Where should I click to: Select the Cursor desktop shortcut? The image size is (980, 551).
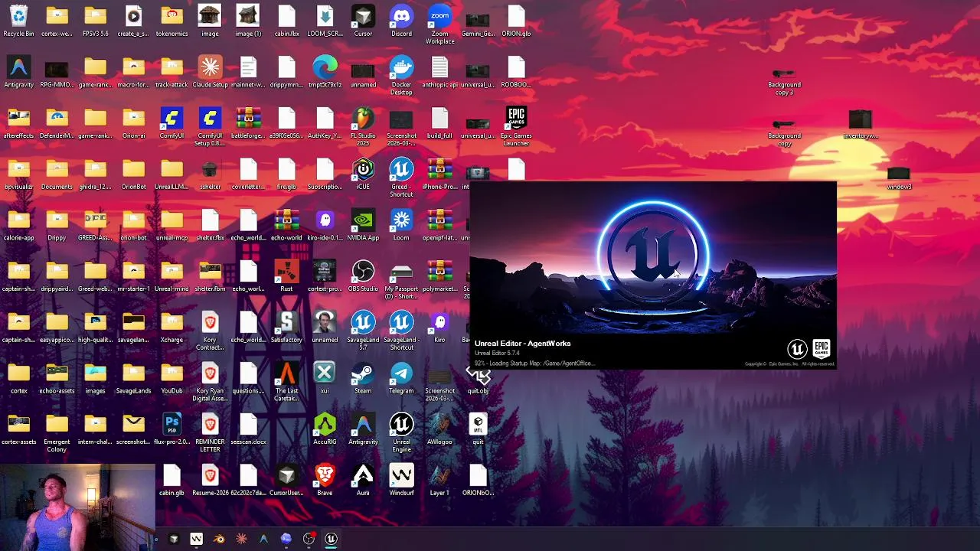pos(363,21)
